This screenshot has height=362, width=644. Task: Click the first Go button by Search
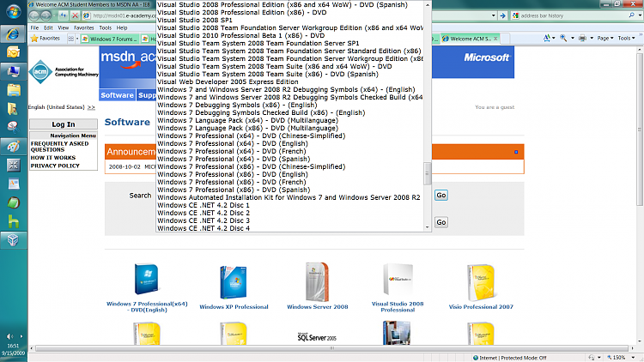click(441, 196)
